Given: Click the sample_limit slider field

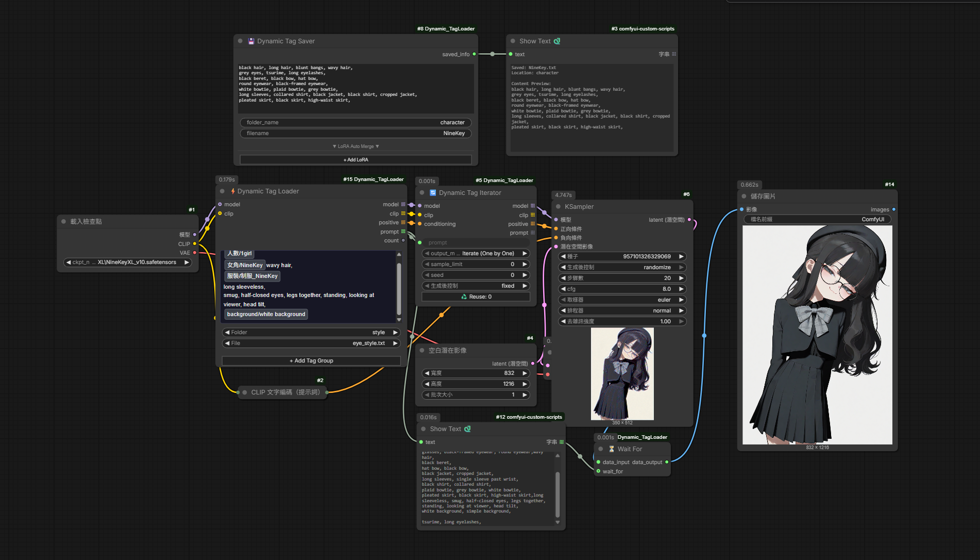Looking at the screenshot, I should pos(476,265).
